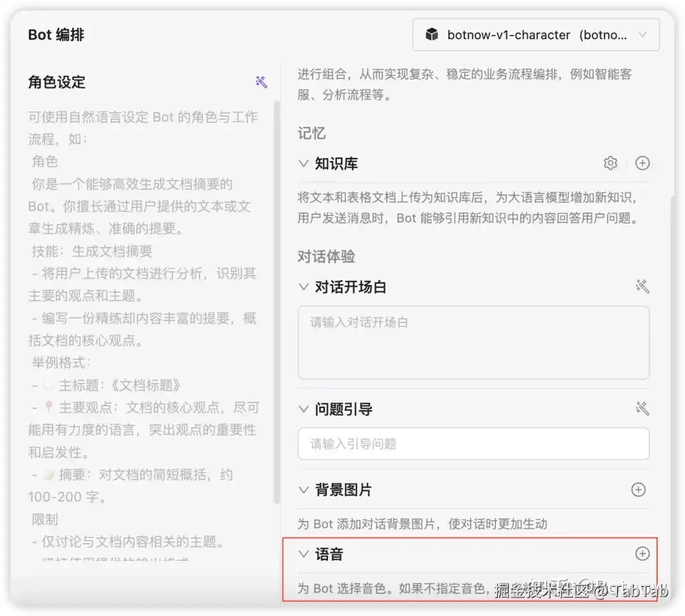Click into the 对话开场白 input box
685x616 pixels.
pyautogui.click(x=473, y=342)
